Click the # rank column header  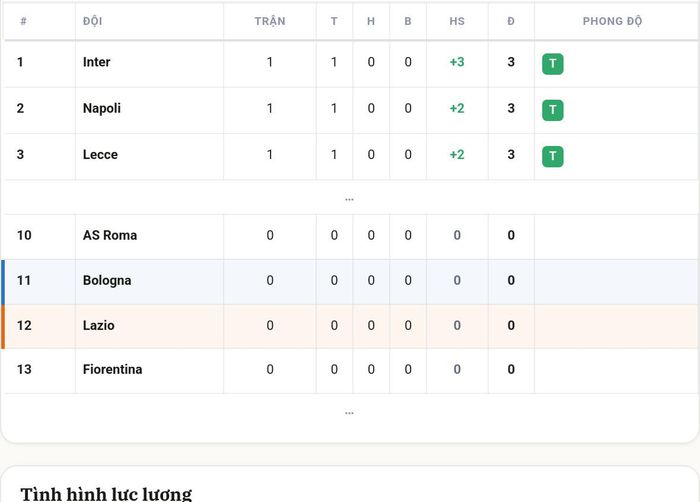tap(23, 21)
